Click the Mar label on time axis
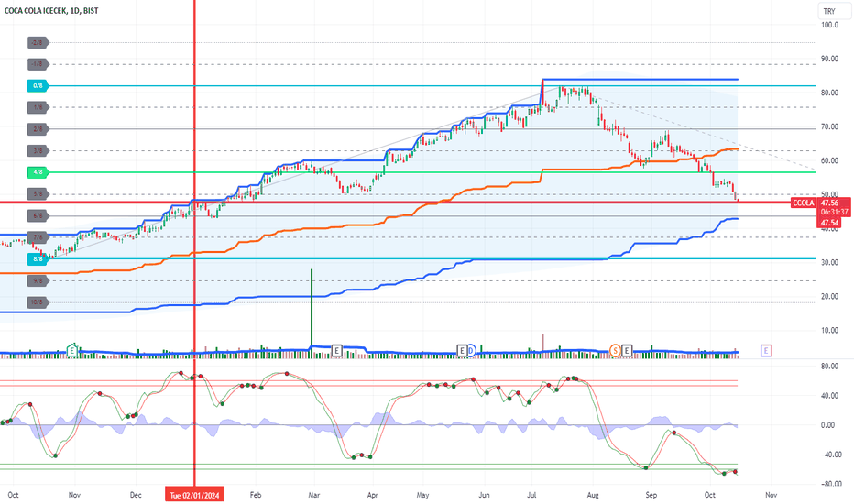This screenshot has height=504, width=854. (314, 495)
